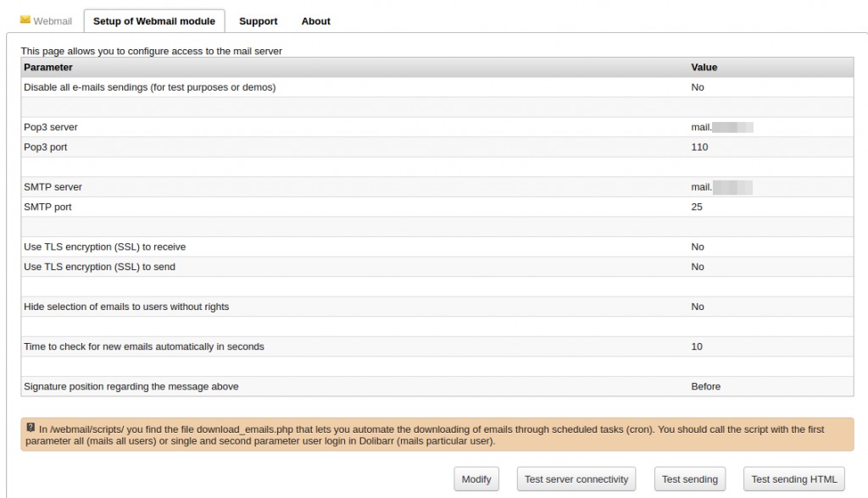This screenshot has height=498, width=868.
Task: Click the Parameter column header
Action: pos(48,67)
